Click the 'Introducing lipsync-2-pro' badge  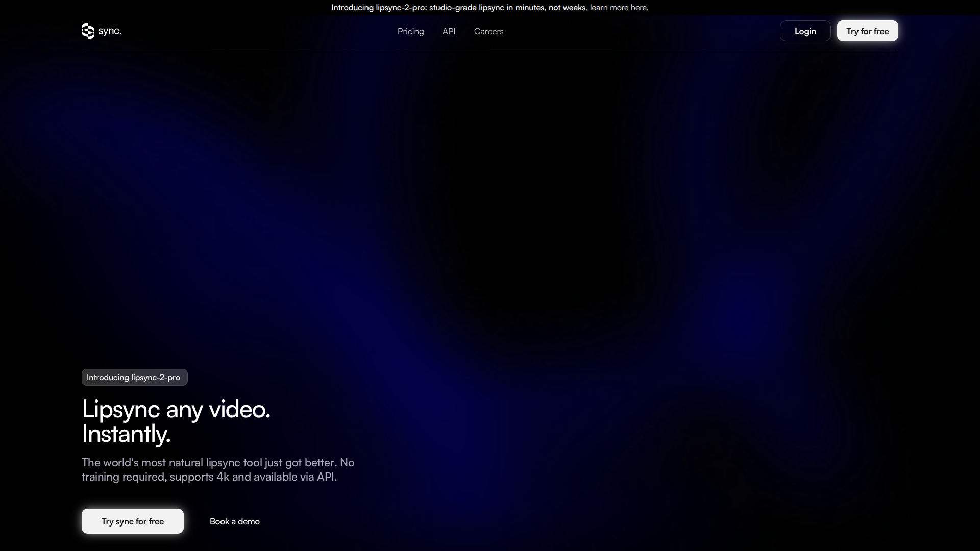pyautogui.click(x=134, y=377)
